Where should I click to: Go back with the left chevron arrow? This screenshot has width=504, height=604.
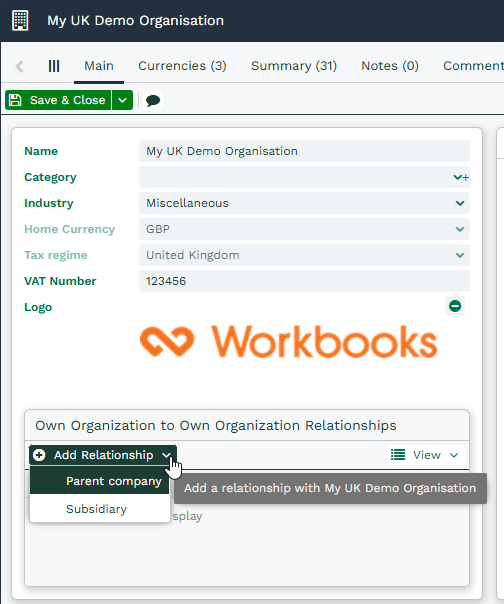(20, 66)
